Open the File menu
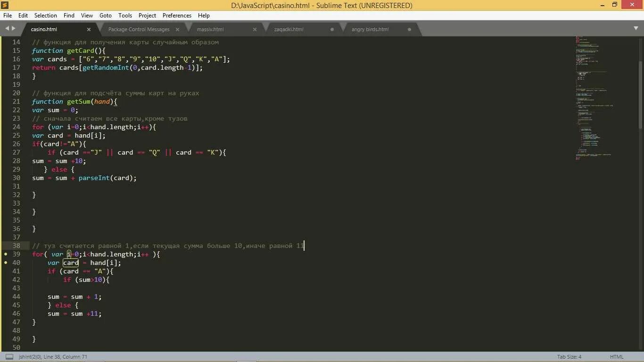Viewport: 644px width, 362px height. click(x=8, y=16)
